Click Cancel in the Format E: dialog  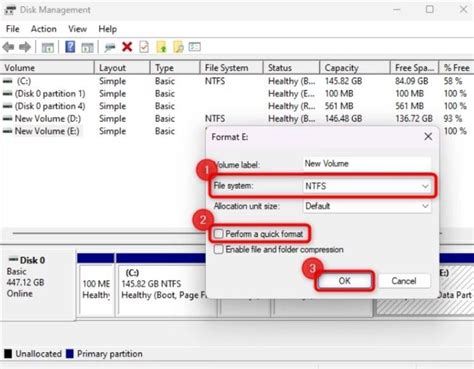[x=404, y=281]
